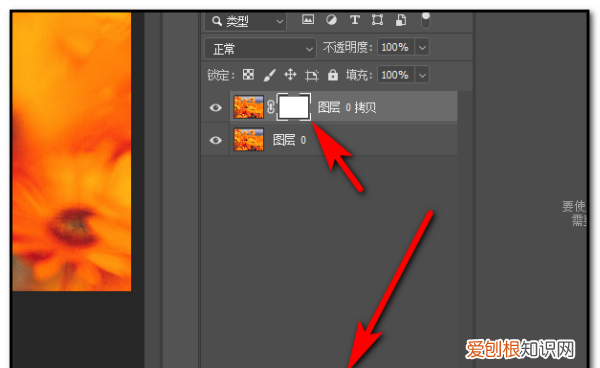Click the 填充 100% value field

[x=395, y=75]
